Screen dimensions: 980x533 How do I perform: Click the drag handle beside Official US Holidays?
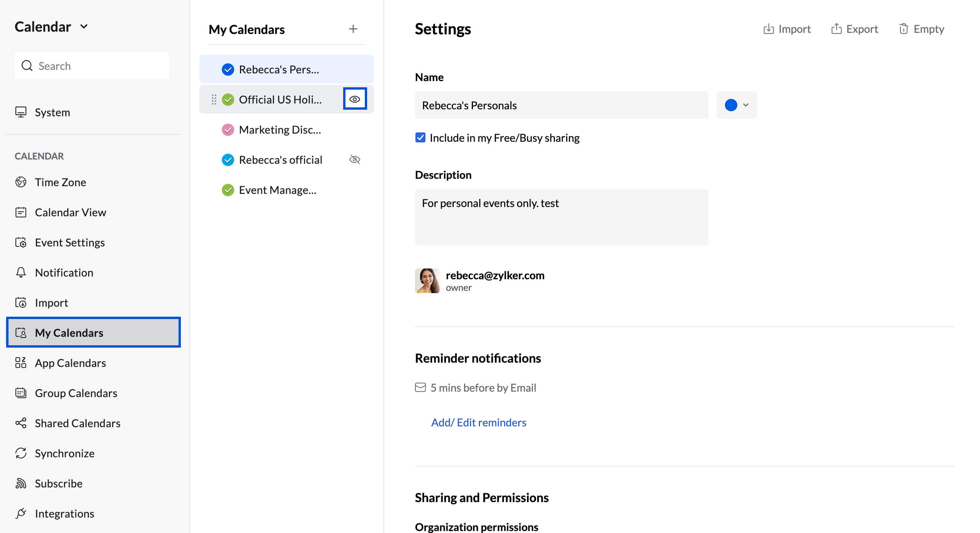tap(214, 100)
